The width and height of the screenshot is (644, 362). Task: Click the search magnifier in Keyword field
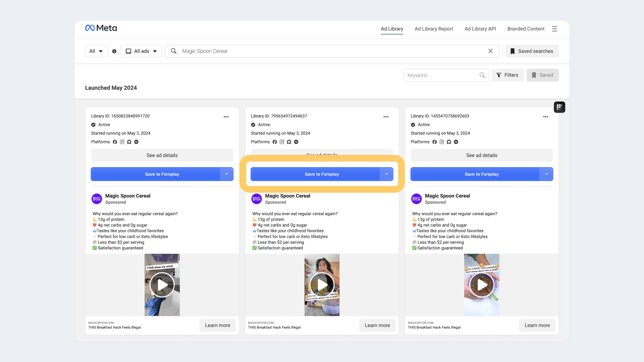[482, 75]
